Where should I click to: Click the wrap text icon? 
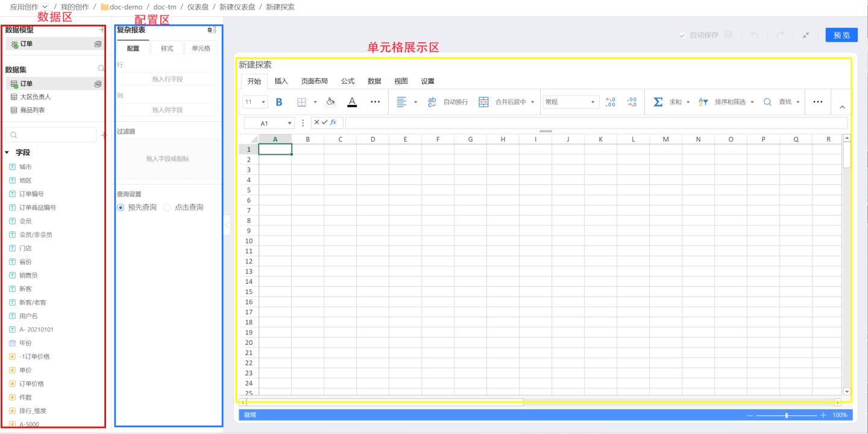[x=432, y=102]
